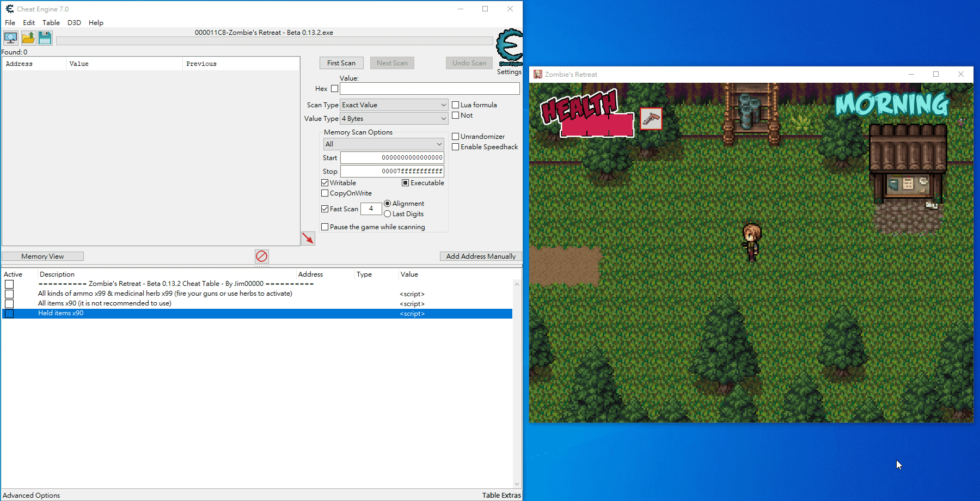This screenshot has height=501, width=980.
Task: Open the Value Type dropdown
Action: tap(394, 119)
